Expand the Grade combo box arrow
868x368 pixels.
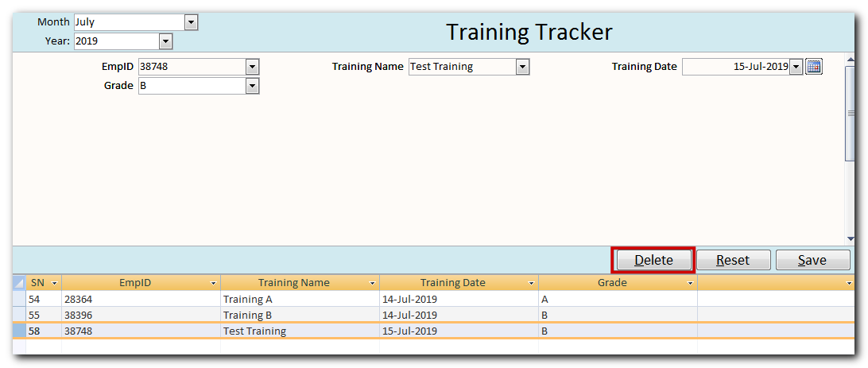[x=252, y=86]
